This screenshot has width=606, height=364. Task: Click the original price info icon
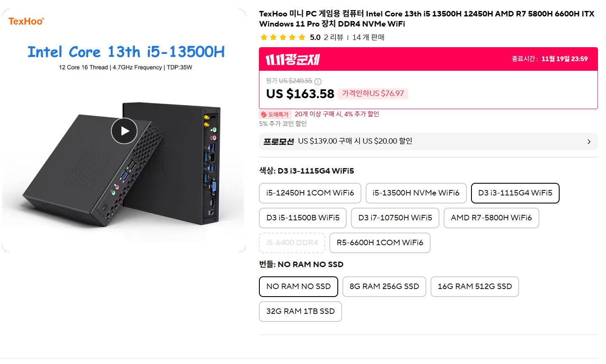click(x=318, y=81)
